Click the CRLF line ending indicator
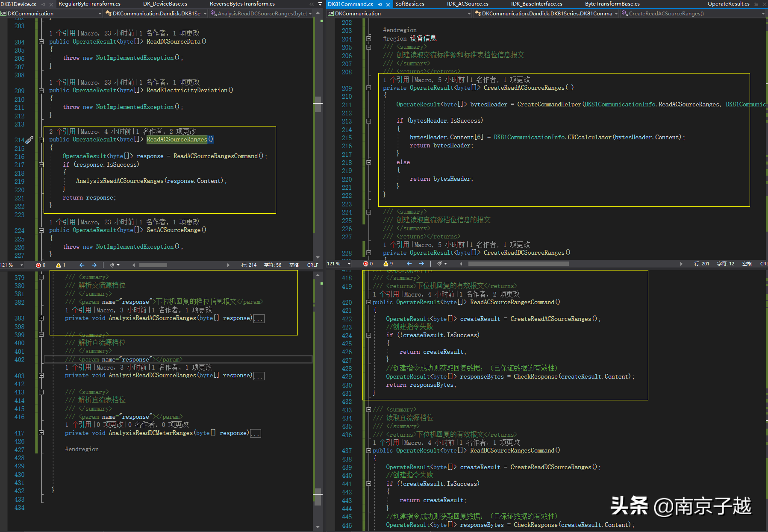The width and height of the screenshot is (768, 532). click(312, 265)
